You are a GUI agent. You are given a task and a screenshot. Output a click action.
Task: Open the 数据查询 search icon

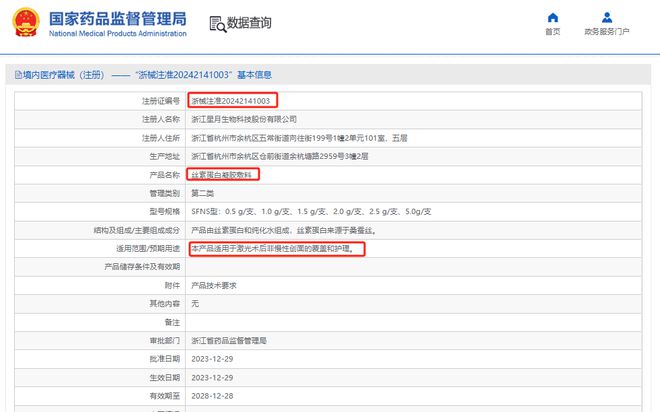pyautogui.click(x=218, y=24)
